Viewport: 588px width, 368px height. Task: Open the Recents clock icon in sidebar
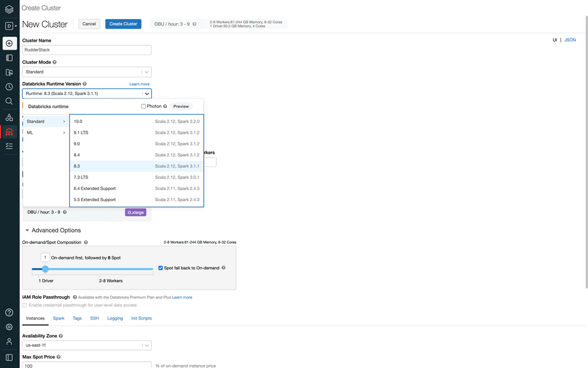[x=9, y=87]
